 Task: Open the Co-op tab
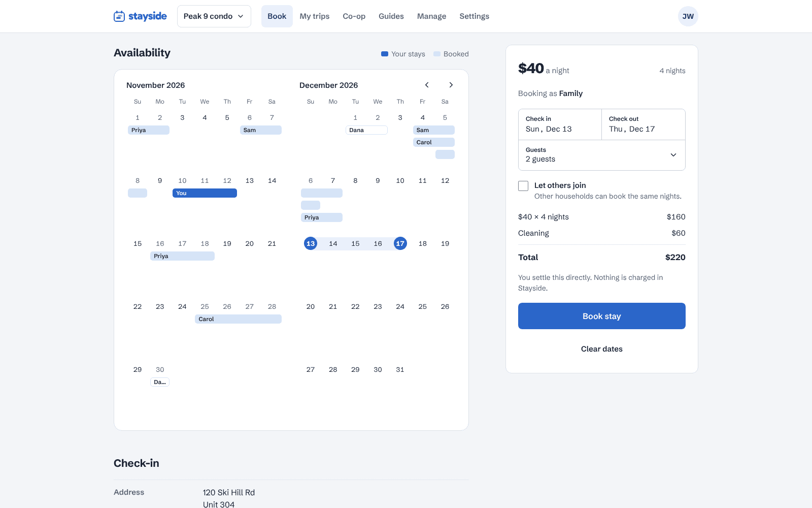point(354,16)
